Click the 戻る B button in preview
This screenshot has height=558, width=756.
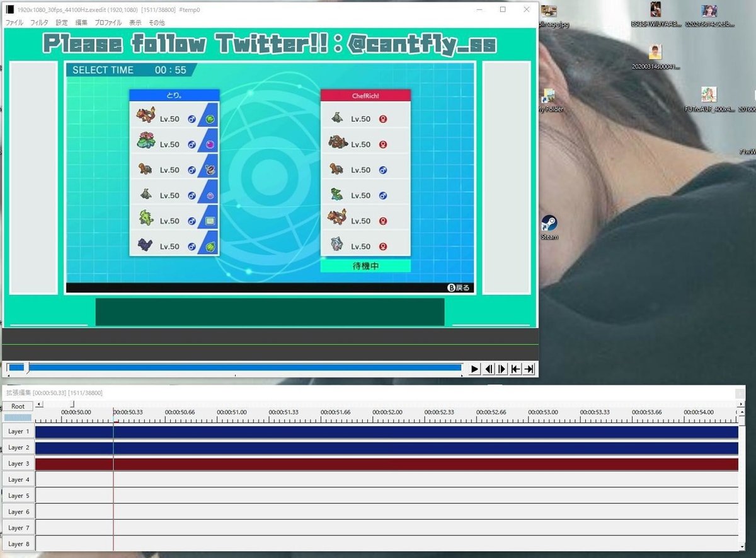tap(459, 288)
